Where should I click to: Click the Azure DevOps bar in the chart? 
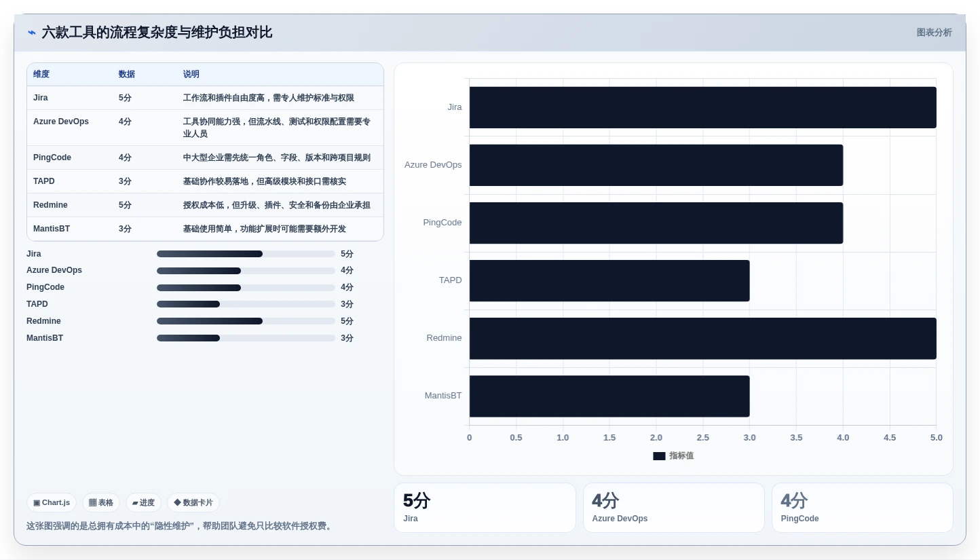click(656, 165)
